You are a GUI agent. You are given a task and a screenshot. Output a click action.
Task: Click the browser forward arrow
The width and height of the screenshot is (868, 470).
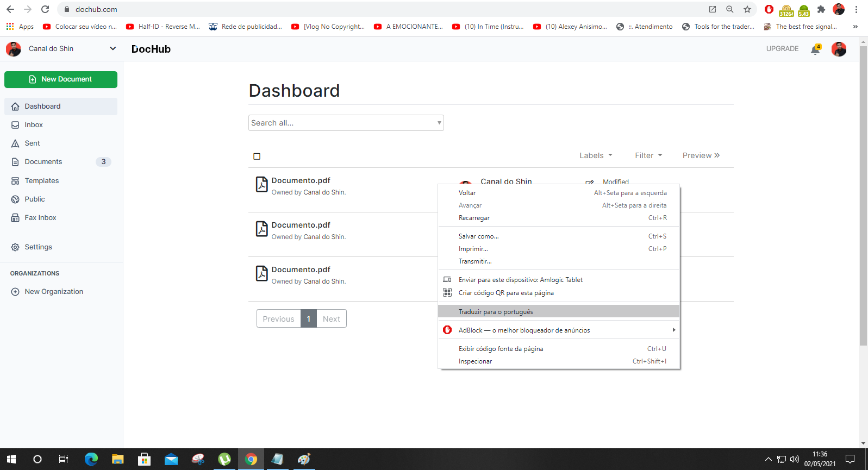pyautogui.click(x=28, y=9)
